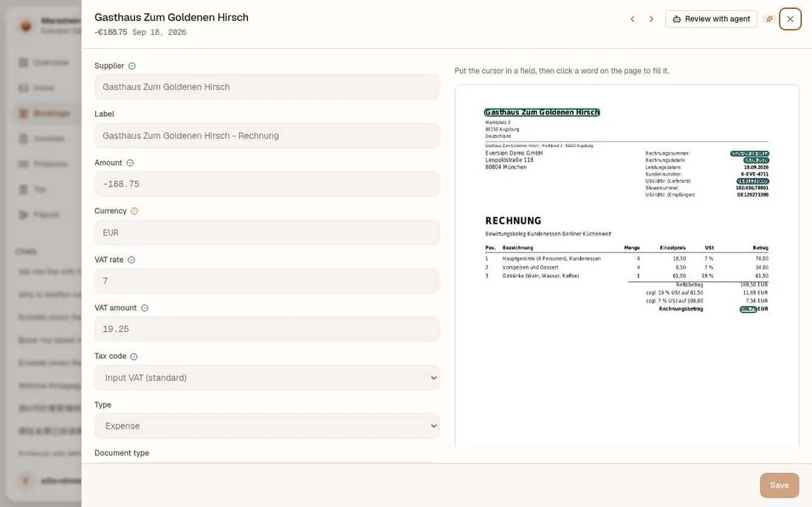Close the Gasthaus Zum Goldenen Hirsch panel
The height and width of the screenshot is (507, 812).
coord(790,19)
